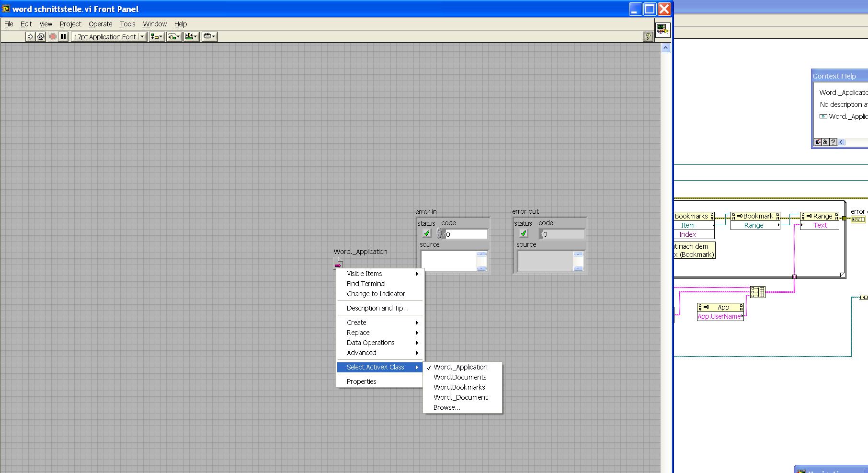Viewport: 868px width, 473px height.
Task: Choose Find Terminal from context menu
Action: click(x=380, y=284)
